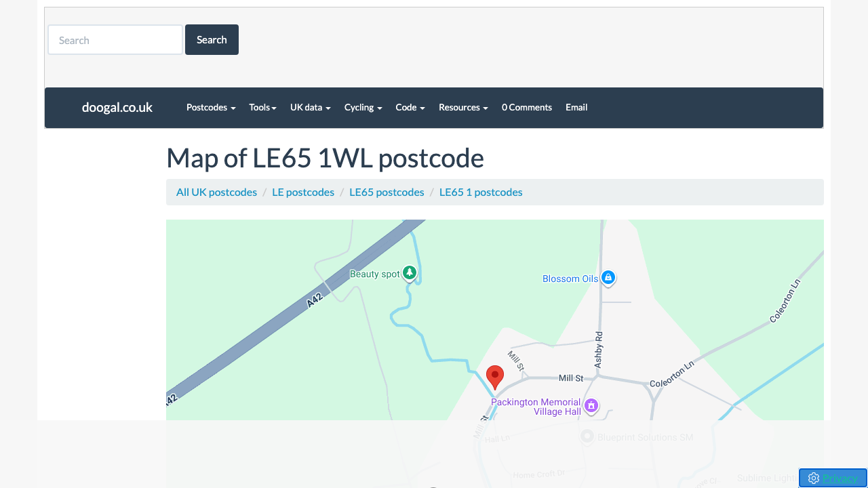Click Packington Memorial Village Hall pin icon
This screenshot has height=488, width=868.
coord(591,405)
